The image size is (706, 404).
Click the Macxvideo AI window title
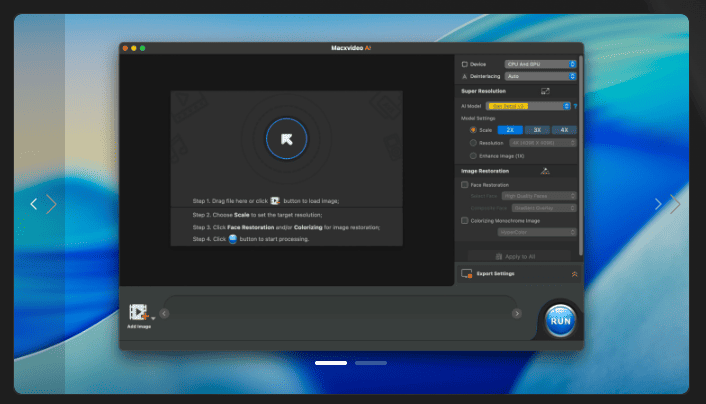point(351,48)
